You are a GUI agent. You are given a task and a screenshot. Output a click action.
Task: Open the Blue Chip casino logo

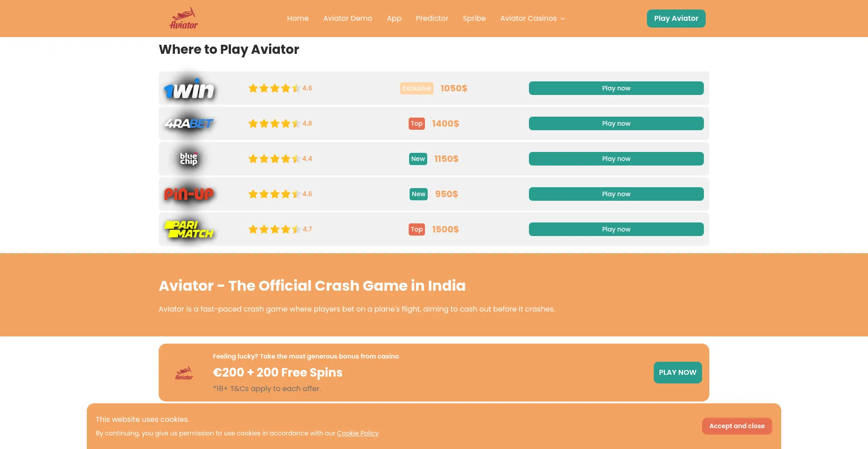click(x=189, y=159)
